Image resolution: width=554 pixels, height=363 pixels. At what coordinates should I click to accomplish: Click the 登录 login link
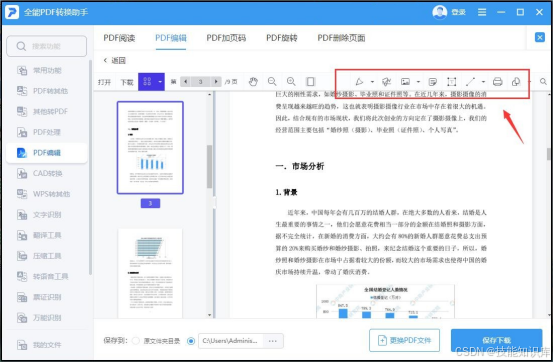[458, 12]
